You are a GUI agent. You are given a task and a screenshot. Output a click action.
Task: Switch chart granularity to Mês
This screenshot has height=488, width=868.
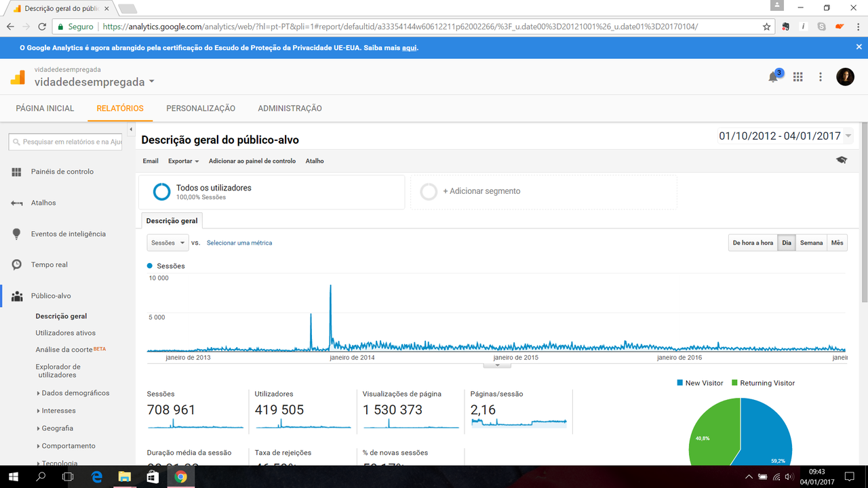[x=837, y=243]
